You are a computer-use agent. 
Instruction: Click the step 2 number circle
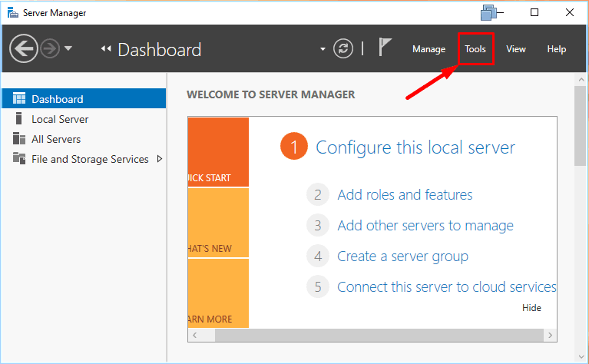(318, 194)
